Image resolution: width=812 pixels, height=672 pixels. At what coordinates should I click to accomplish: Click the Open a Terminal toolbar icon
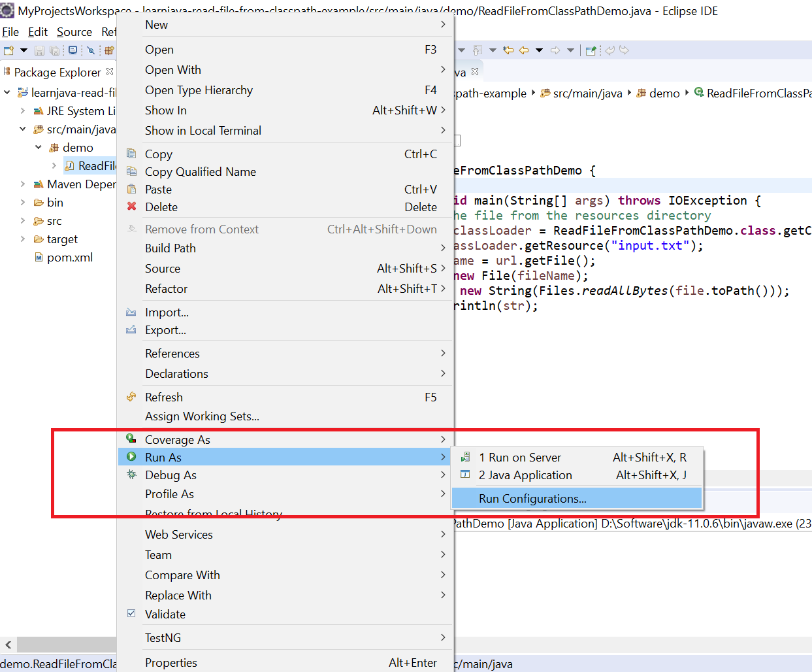[73, 50]
